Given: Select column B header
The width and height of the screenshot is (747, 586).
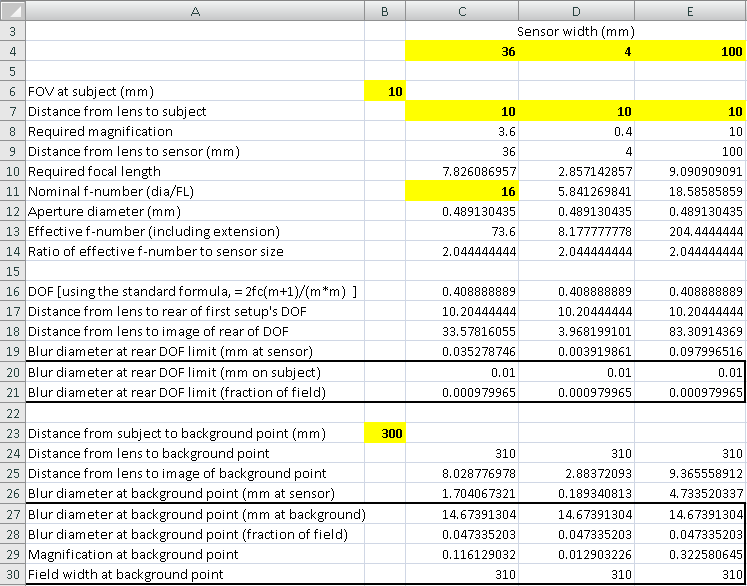Looking at the screenshot, I should pos(385,11).
